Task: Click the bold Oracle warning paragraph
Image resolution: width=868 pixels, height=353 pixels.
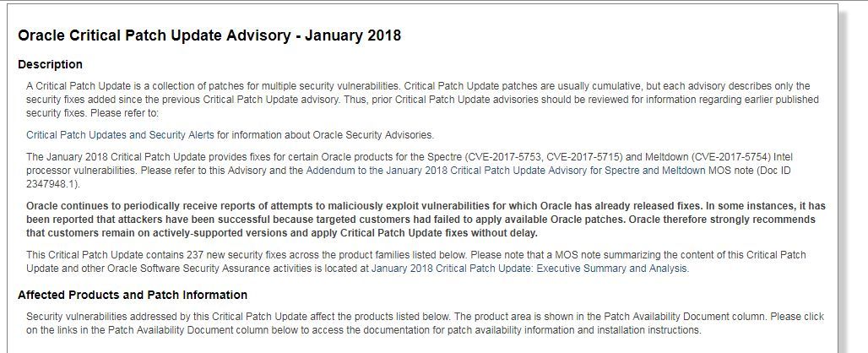Action: tap(426, 219)
